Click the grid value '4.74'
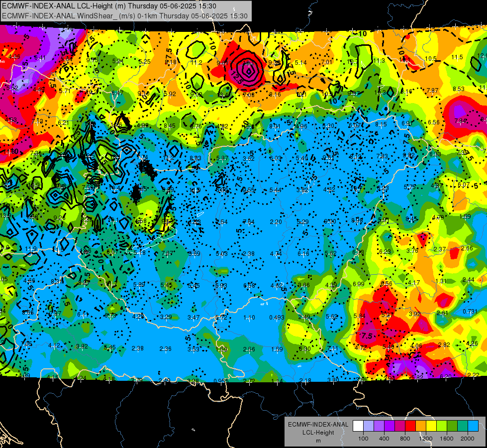Screen dimensions: 487x448 (x=276, y=254)
